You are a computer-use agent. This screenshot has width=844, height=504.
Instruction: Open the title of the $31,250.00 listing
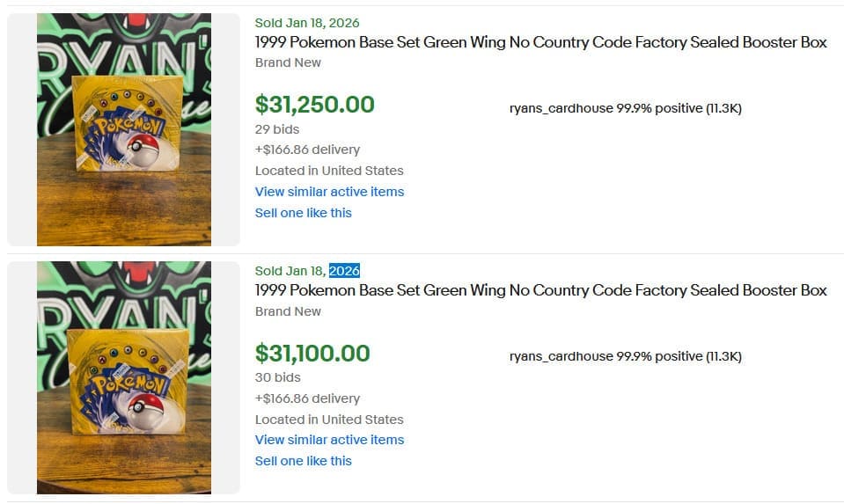[x=540, y=42]
